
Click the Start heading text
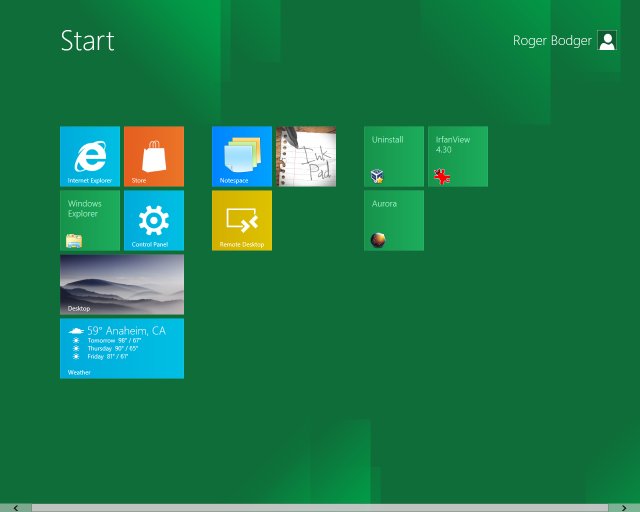87,41
